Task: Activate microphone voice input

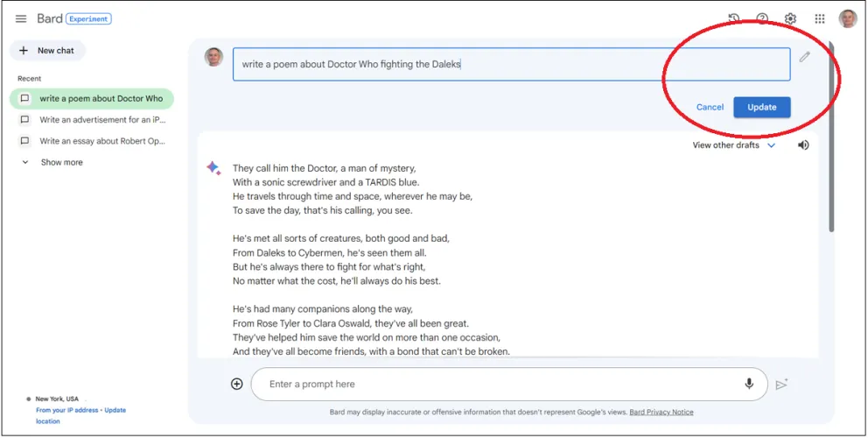Action: point(749,384)
